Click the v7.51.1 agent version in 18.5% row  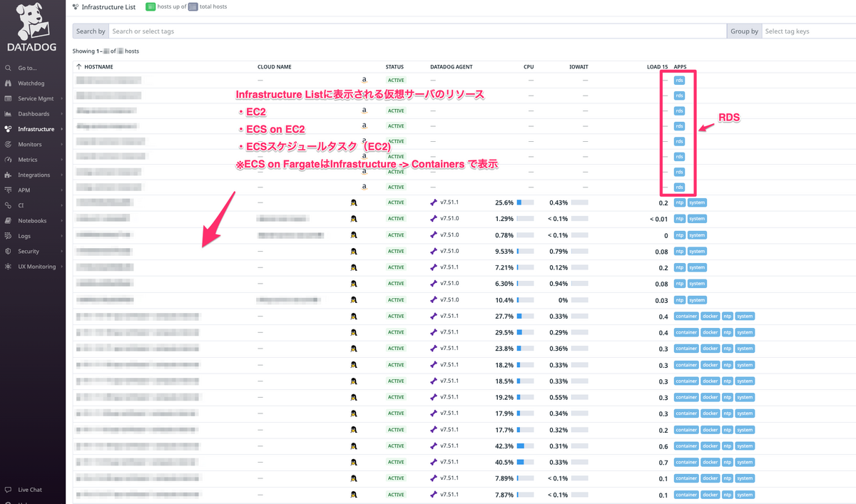(449, 381)
